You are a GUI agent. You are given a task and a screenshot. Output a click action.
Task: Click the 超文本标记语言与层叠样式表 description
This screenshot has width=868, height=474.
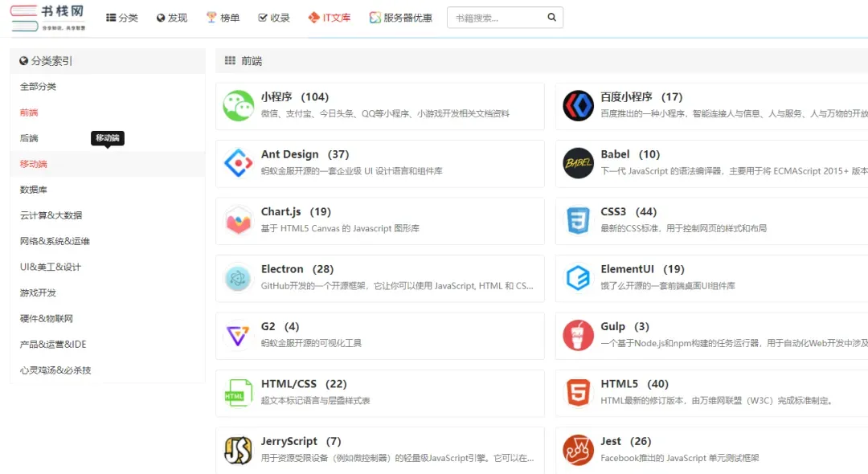[x=316, y=400]
